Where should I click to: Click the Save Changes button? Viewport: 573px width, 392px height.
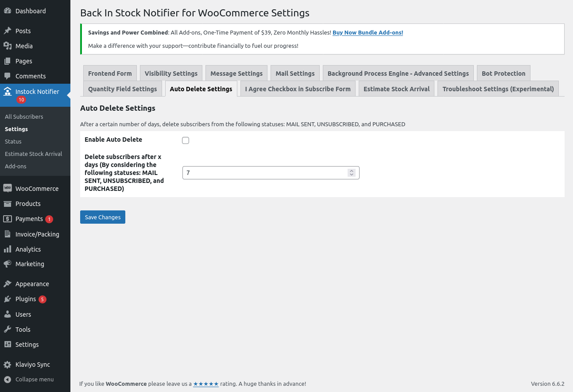[103, 217]
